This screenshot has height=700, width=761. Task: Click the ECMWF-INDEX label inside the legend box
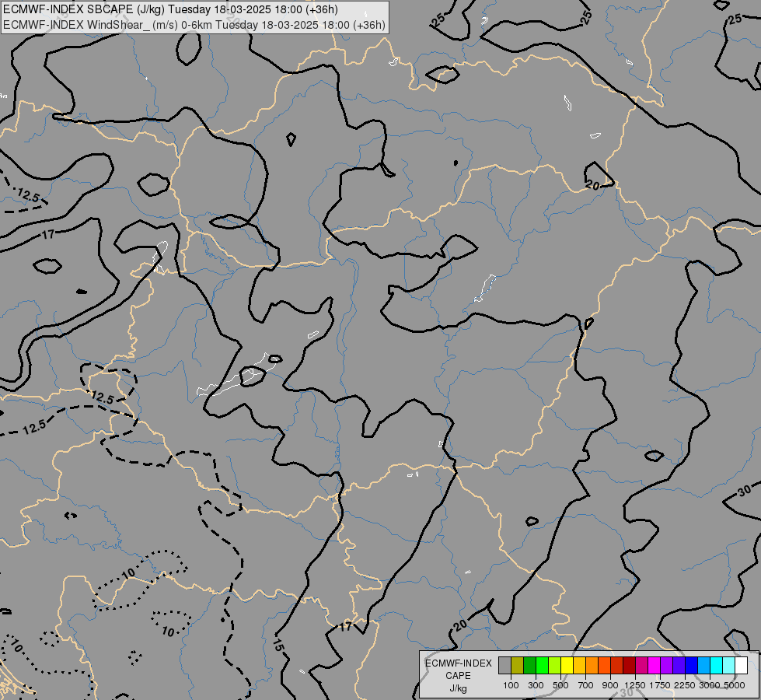pos(458,663)
